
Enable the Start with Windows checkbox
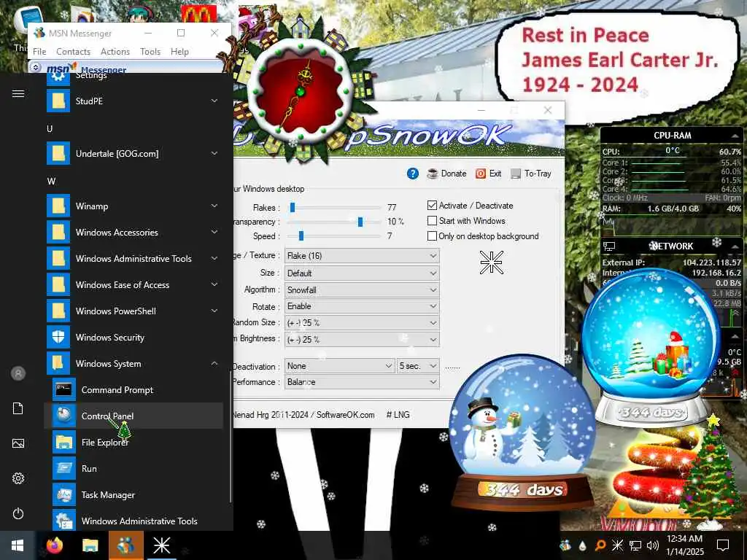pos(432,220)
